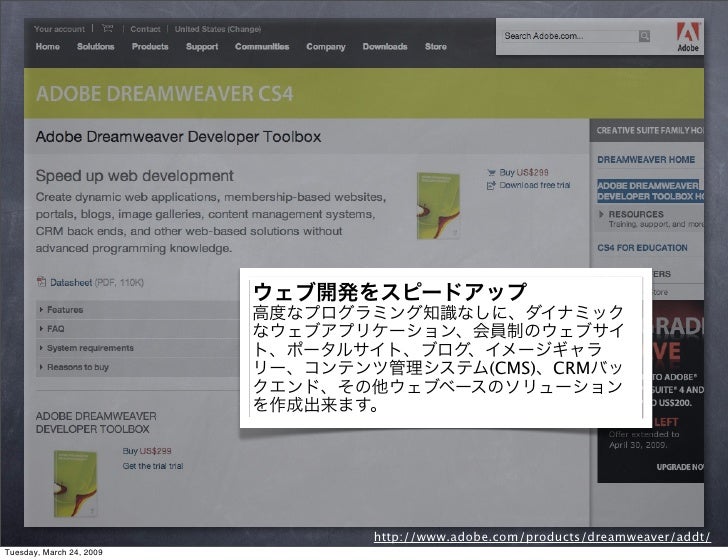Screen dimensions: 728x560
Task: Click Buy US$299 near top box image
Action: click(524, 172)
